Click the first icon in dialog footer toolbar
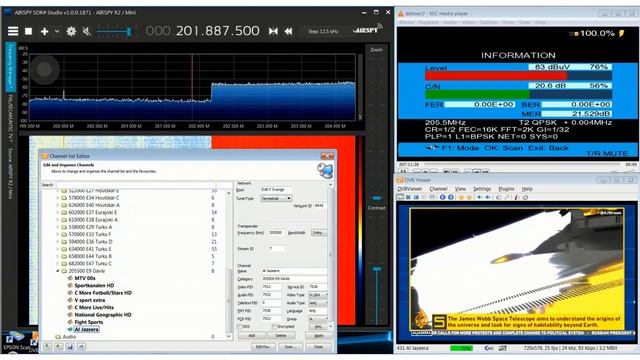The image size is (640, 360). click(x=48, y=347)
